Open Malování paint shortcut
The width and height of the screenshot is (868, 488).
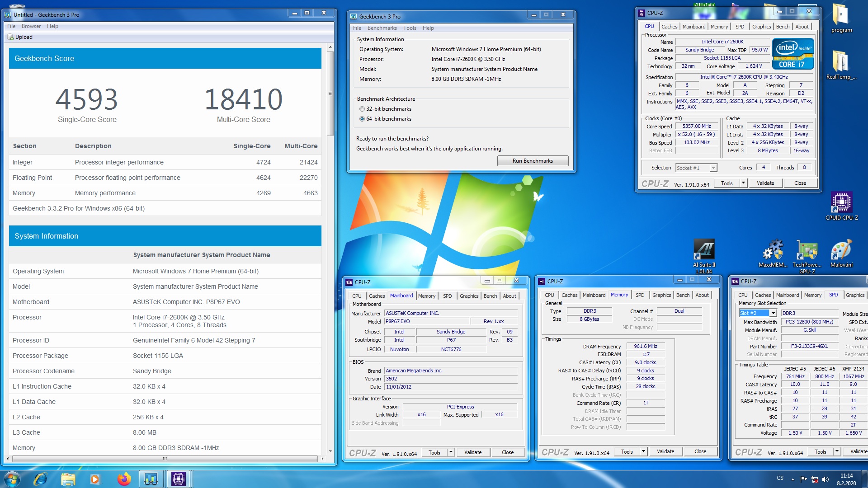click(841, 253)
